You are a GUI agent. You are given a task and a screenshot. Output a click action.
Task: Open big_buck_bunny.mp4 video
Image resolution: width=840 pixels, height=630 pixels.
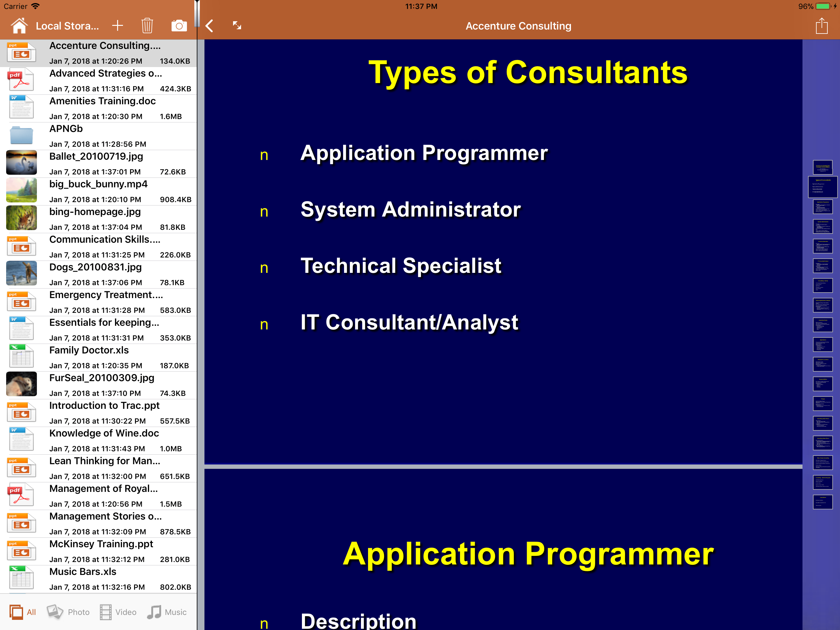99,191
